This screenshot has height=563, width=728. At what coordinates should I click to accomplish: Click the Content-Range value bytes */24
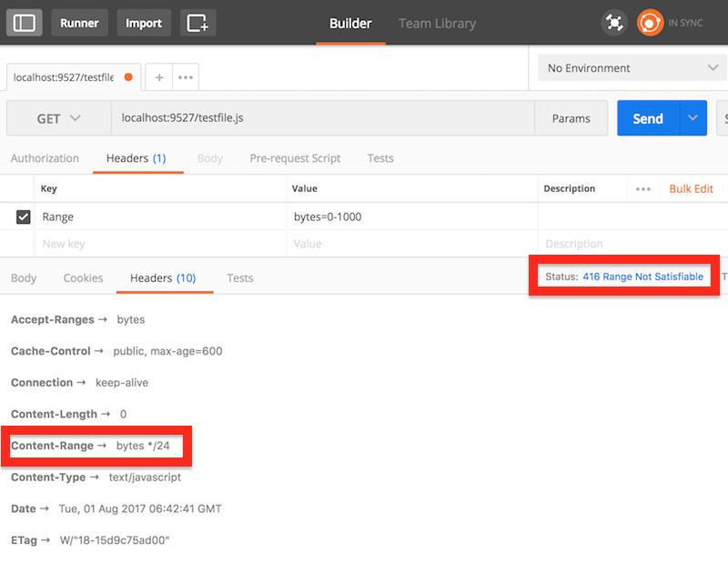pos(143,446)
